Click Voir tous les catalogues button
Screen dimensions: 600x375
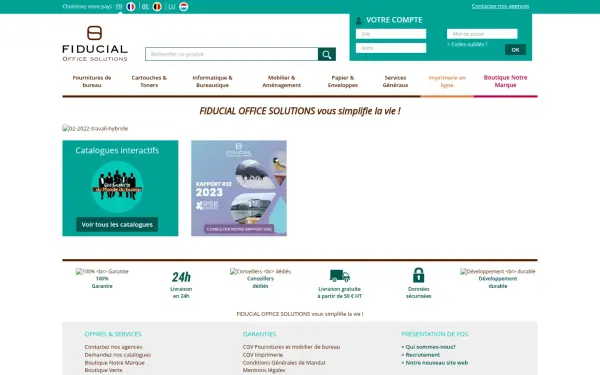117,225
